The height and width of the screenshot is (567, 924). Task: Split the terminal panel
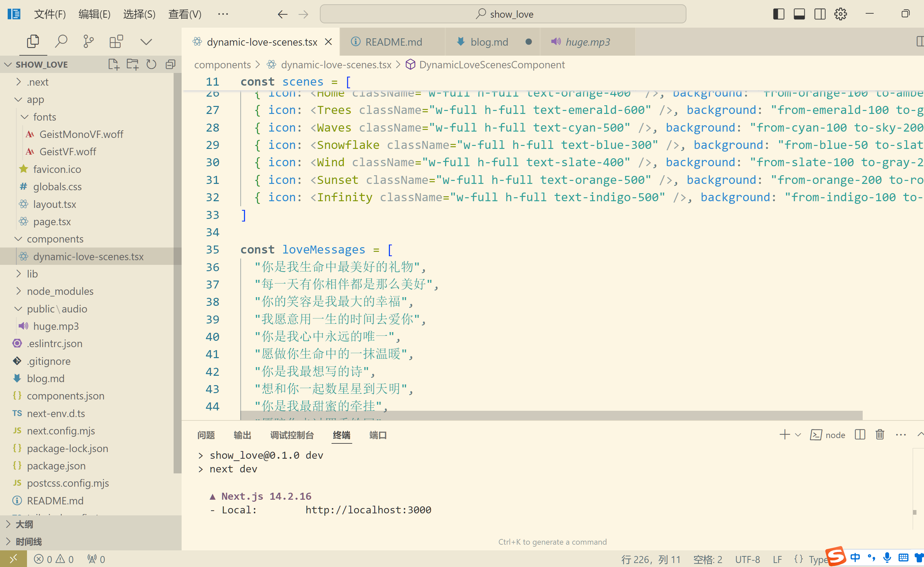tap(860, 435)
